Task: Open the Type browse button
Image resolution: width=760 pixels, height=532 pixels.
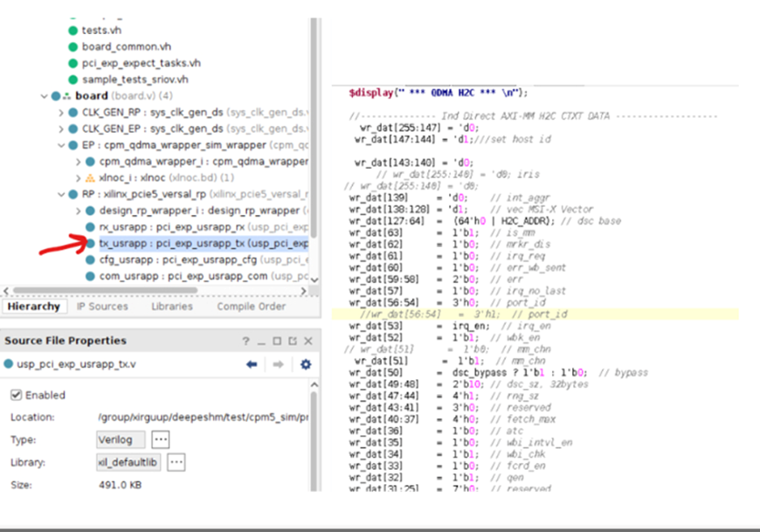Action: point(161,439)
